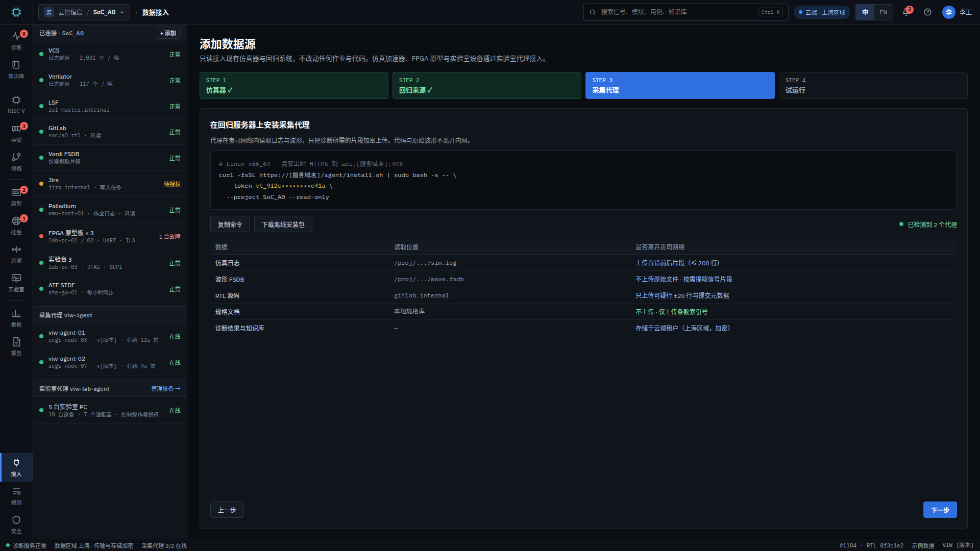The height and width of the screenshot is (551, 980).
Task: Select the FPGA 原型板 × 3 source row
Action: (110, 236)
